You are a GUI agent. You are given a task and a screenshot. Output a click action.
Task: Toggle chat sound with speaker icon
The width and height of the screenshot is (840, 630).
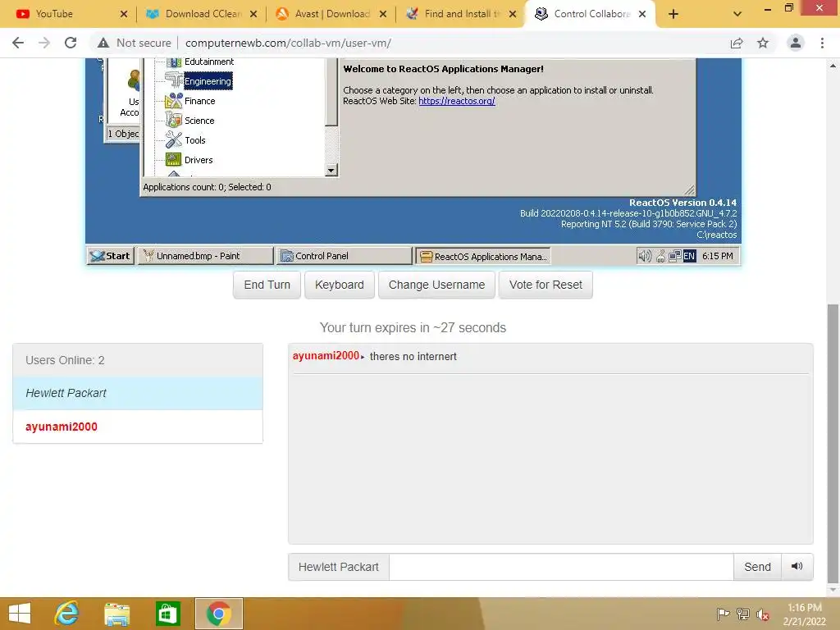(x=797, y=567)
